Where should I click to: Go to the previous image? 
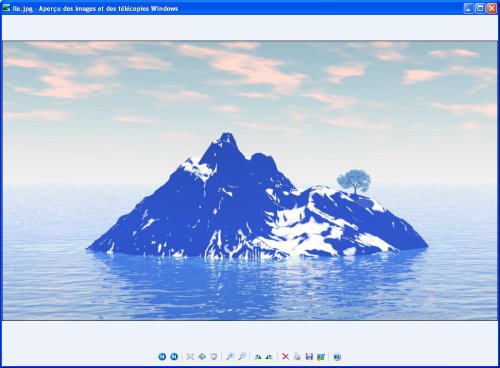[x=162, y=357]
